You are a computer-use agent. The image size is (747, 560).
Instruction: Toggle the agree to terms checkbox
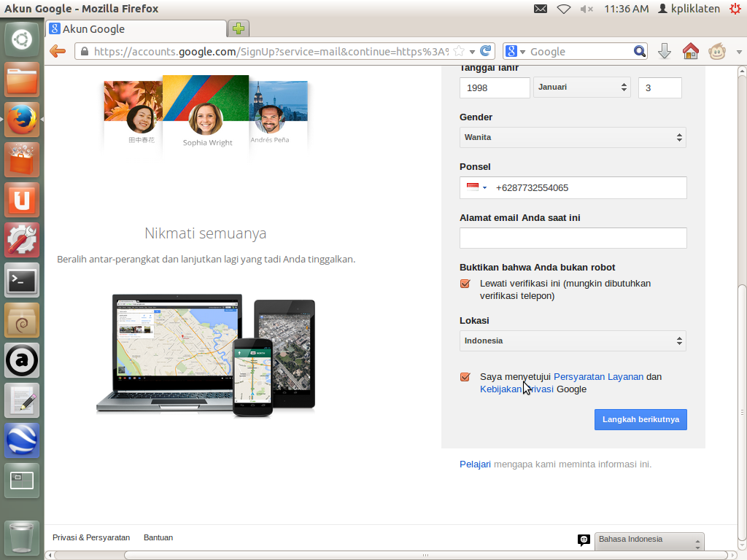point(465,377)
